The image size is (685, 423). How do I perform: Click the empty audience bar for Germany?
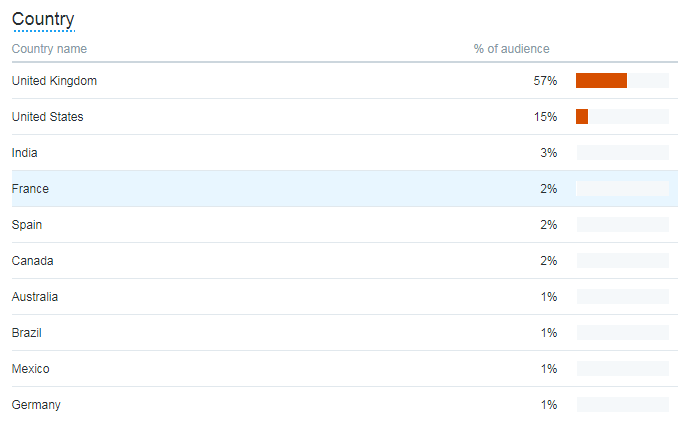click(623, 405)
